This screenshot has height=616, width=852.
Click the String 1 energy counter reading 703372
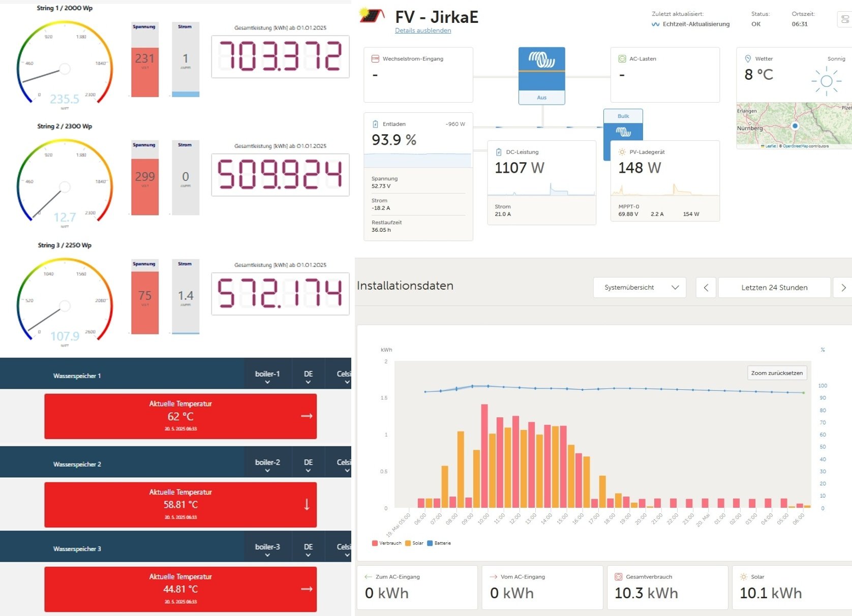[x=280, y=56]
